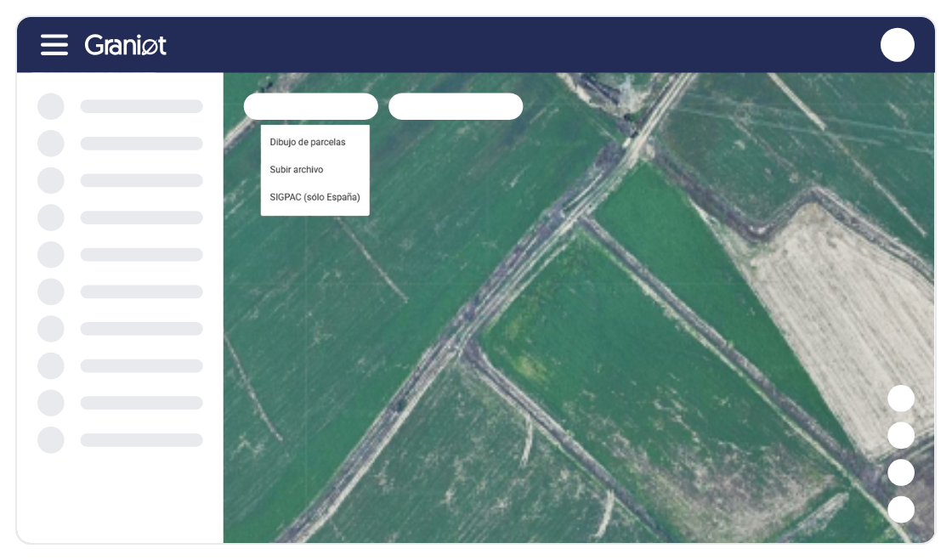952x560 pixels.
Task: Open the user profile avatar circle
Action: (897, 45)
